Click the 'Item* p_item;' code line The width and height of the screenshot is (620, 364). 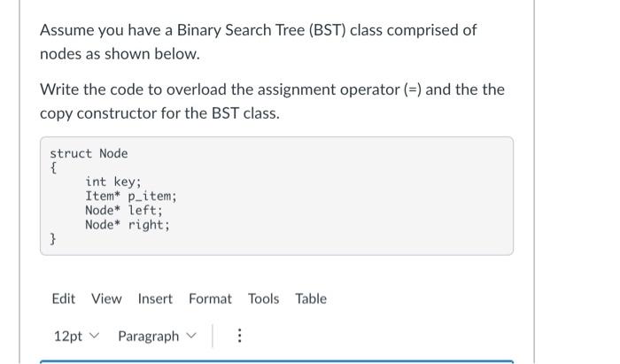click(x=131, y=196)
